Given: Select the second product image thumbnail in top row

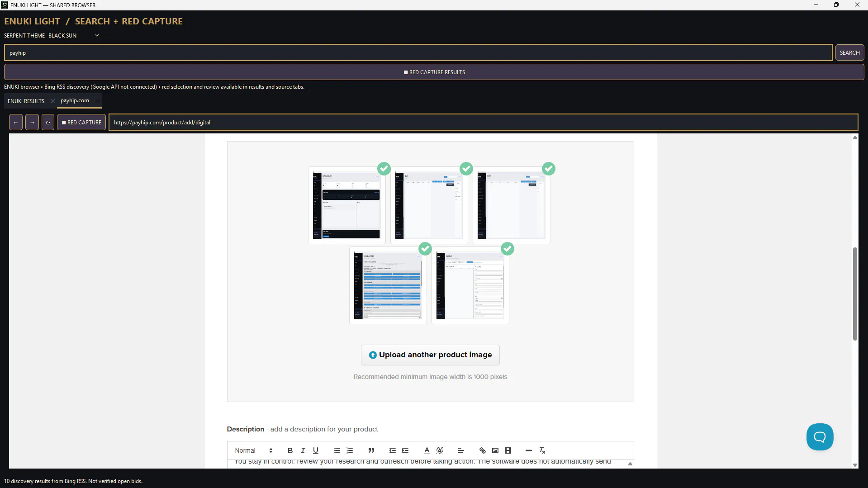Looking at the screenshot, I should tap(429, 205).
